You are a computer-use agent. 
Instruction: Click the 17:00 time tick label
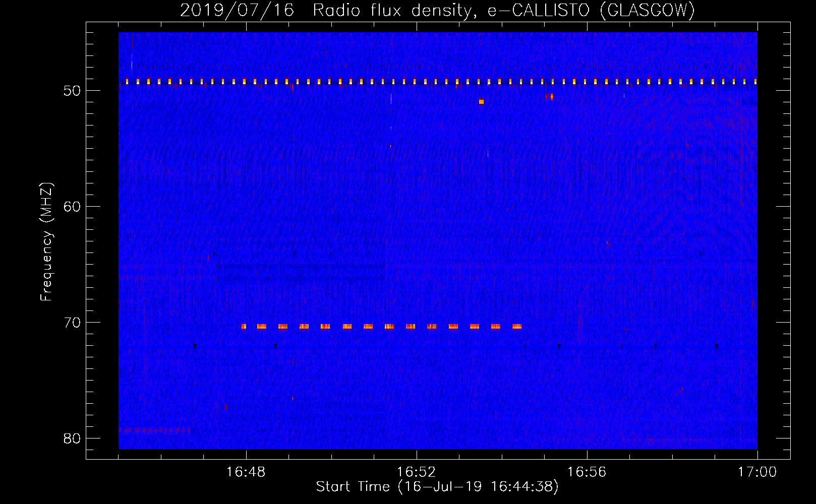coord(757,472)
